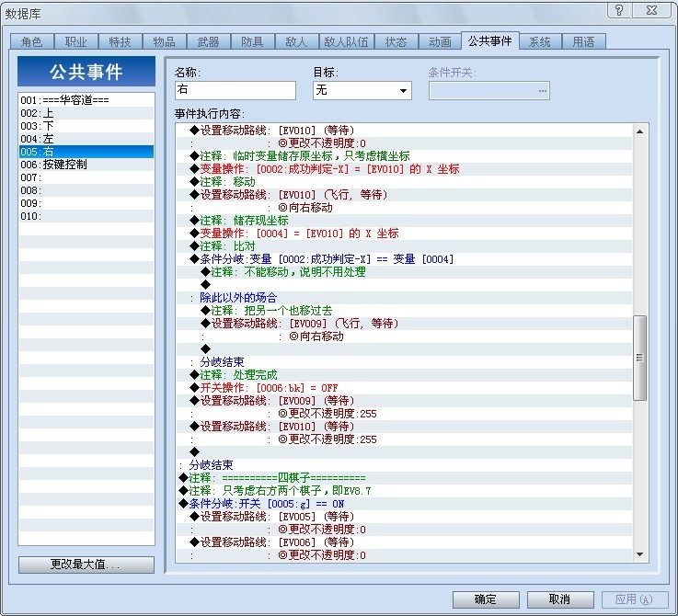Select comment line ==========四棋子==========
Viewport: 678px width, 616px height.
[x=404, y=478]
